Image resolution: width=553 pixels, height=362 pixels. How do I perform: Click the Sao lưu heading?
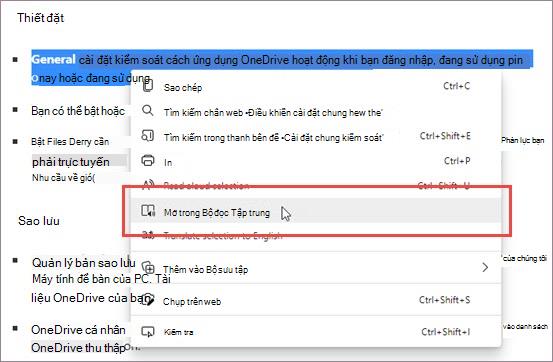tap(39, 221)
